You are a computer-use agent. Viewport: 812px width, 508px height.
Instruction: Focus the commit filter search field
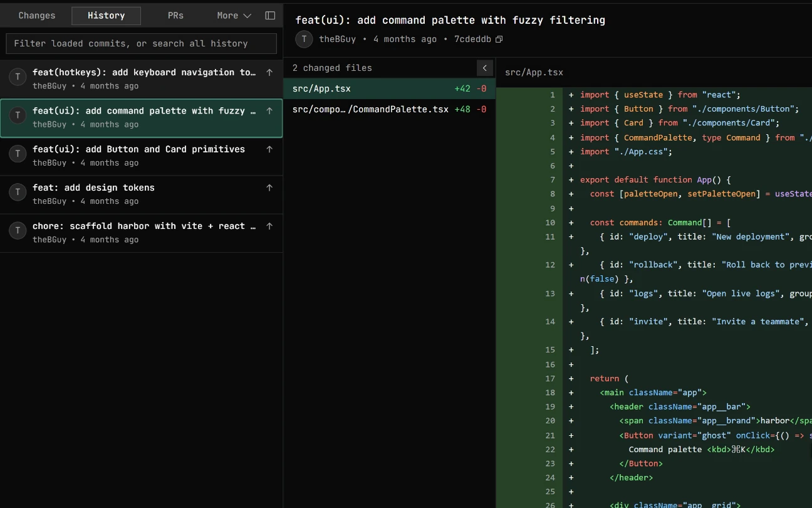(141, 43)
